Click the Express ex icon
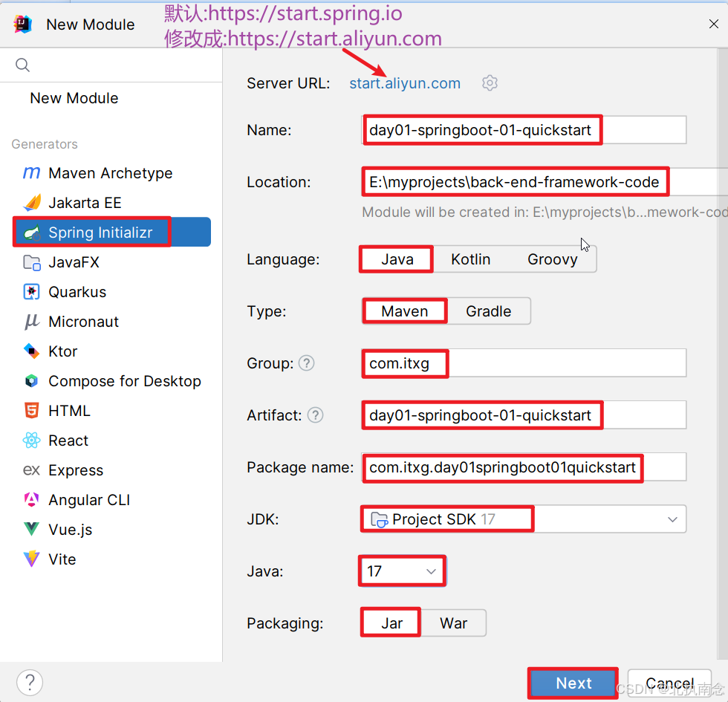 point(31,470)
